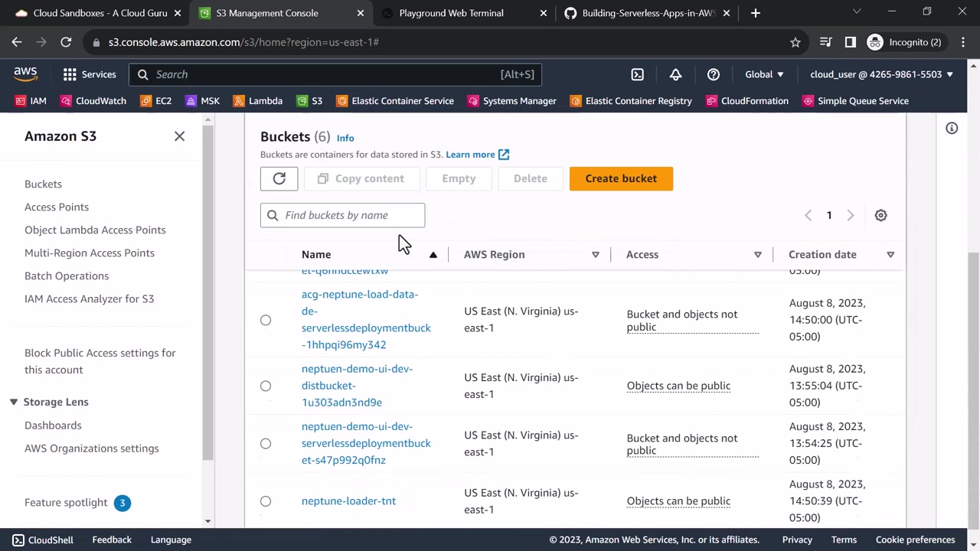Close the Amazon S3 side navigation panel
Viewport: 980px width, 551px height.
[x=179, y=136]
